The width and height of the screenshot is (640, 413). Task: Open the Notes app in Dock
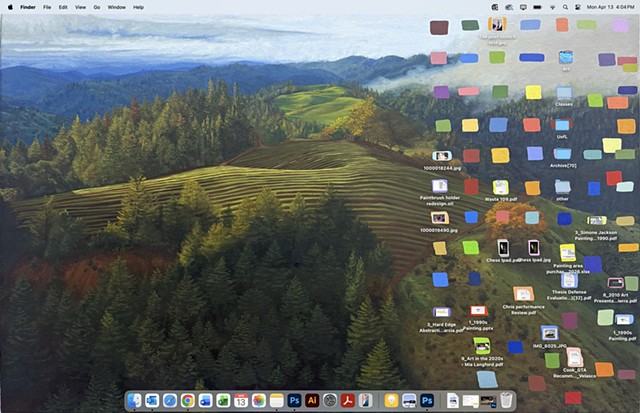(277, 401)
